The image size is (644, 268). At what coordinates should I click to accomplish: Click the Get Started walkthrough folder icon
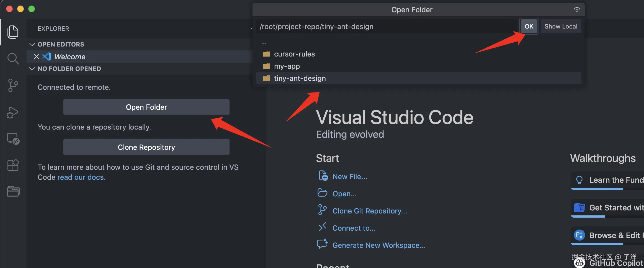point(579,207)
